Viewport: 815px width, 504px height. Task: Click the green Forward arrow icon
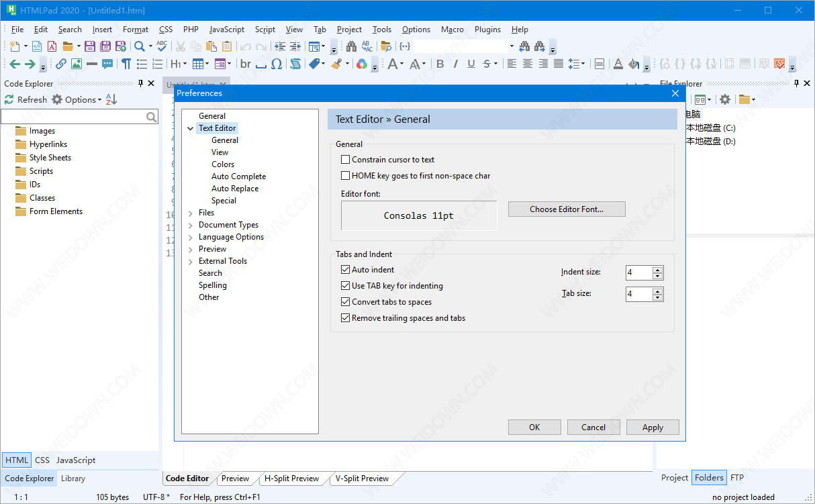point(30,64)
